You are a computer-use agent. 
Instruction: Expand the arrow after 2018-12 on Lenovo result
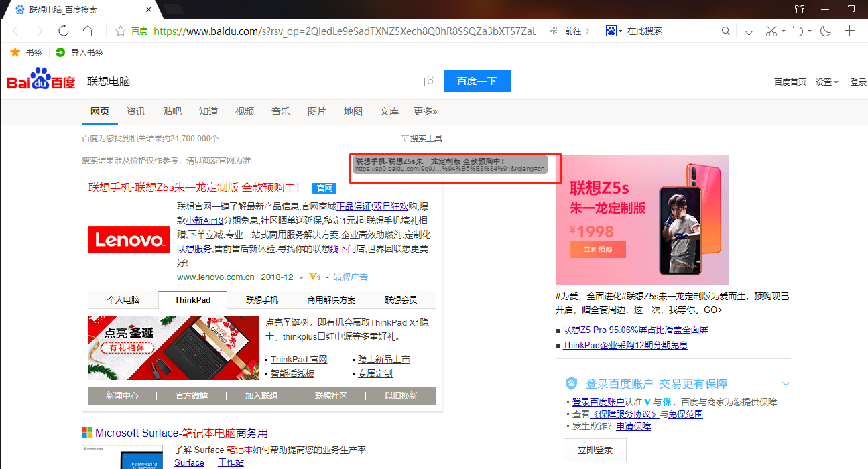(x=302, y=277)
